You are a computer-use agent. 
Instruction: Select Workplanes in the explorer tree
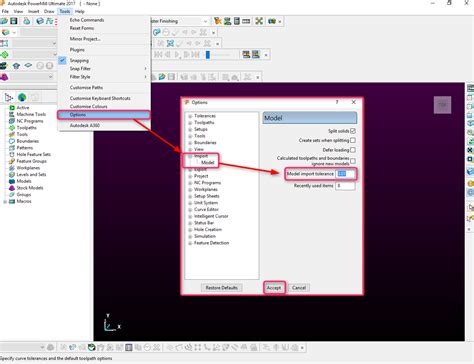coord(28,168)
